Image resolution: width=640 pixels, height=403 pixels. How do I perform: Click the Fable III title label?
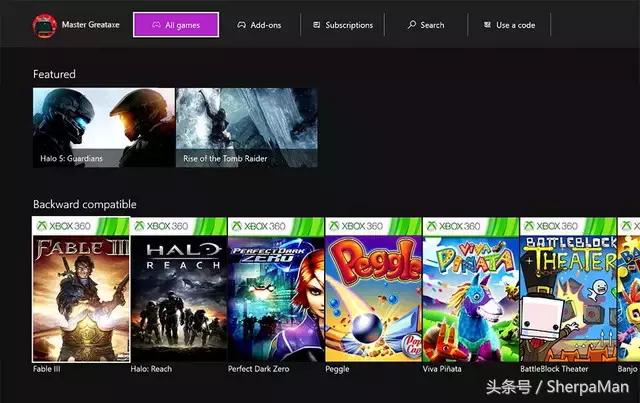click(x=47, y=369)
